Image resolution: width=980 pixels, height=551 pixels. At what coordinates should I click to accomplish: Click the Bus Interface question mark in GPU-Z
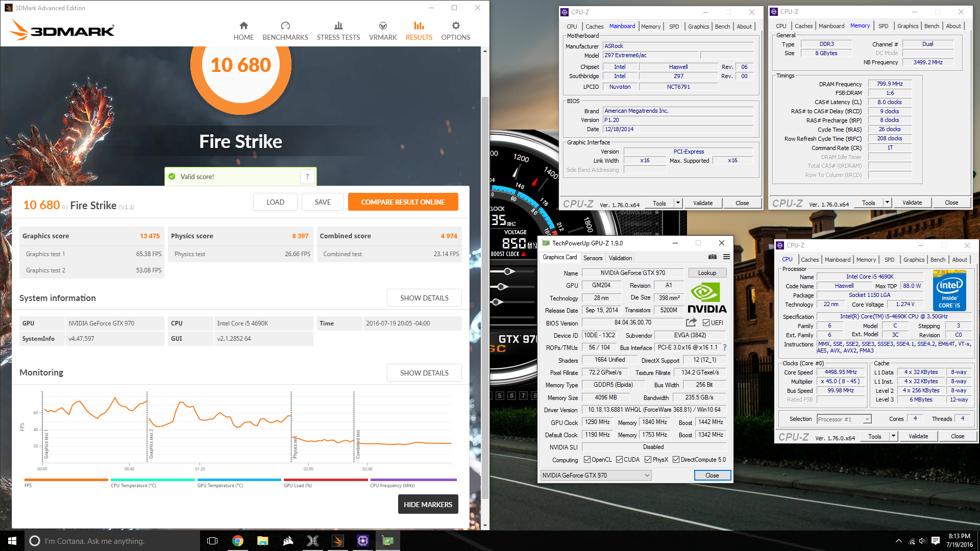725,347
